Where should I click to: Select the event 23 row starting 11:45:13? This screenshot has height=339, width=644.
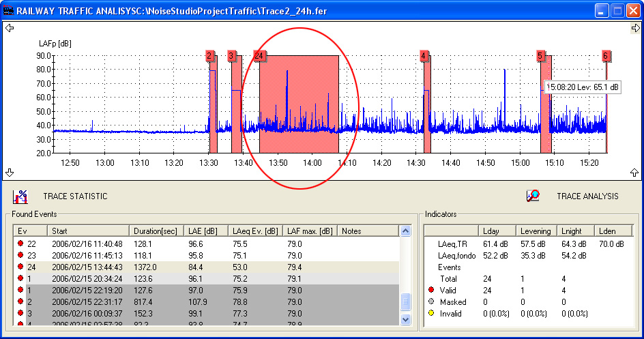(206, 255)
